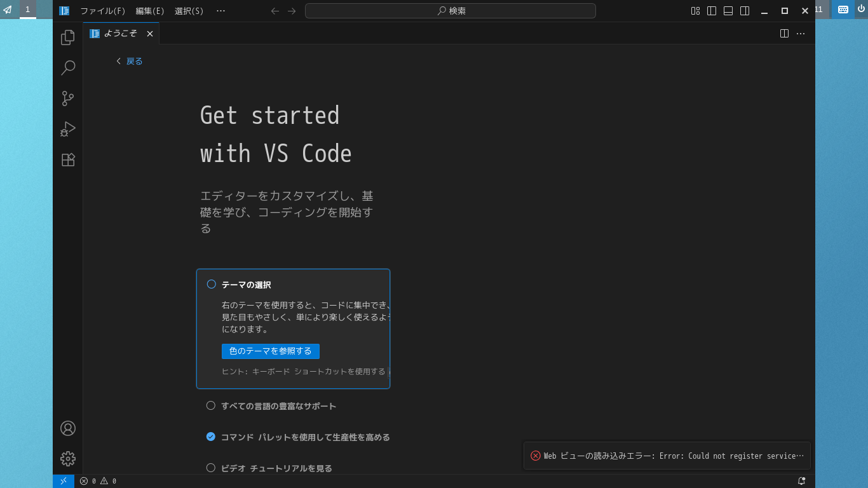Open the Extensions view

pyautogui.click(x=68, y=159)
